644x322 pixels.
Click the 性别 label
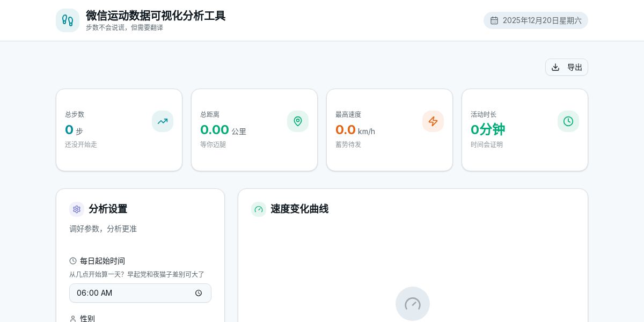(87, 319)
